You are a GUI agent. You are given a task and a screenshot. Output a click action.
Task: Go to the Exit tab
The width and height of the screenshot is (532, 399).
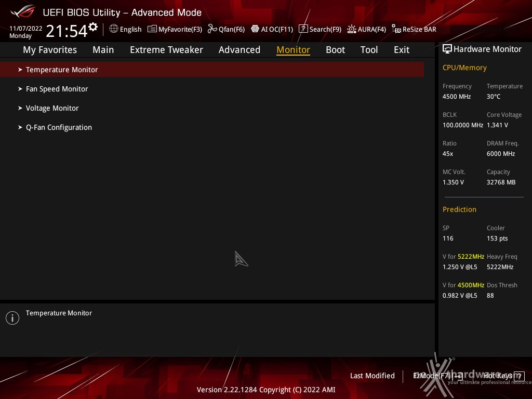click(x=402, y=50)
